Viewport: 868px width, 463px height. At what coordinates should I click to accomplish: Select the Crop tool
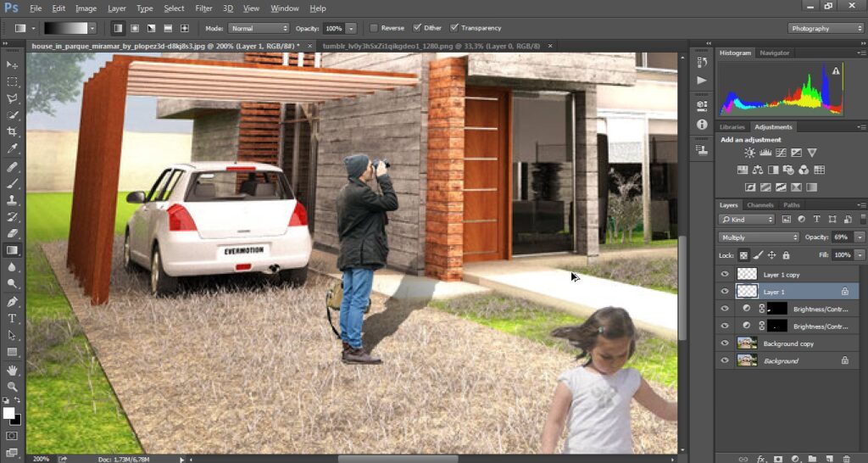tap(12, 131)
